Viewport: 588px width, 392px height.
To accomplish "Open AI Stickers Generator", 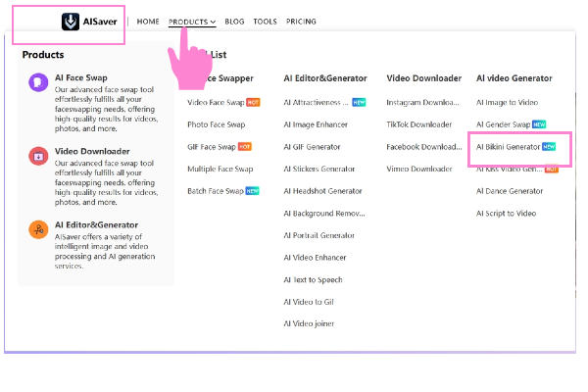I will (x=319, y=169).
